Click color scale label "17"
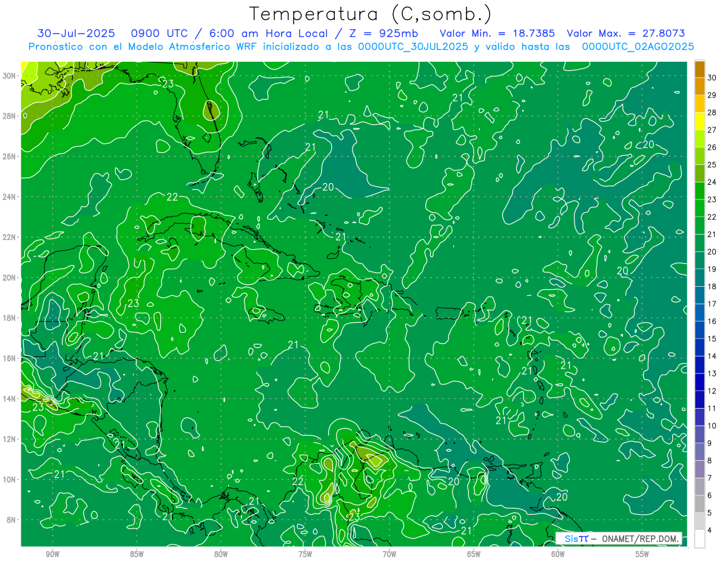 [x=712, y=304]
